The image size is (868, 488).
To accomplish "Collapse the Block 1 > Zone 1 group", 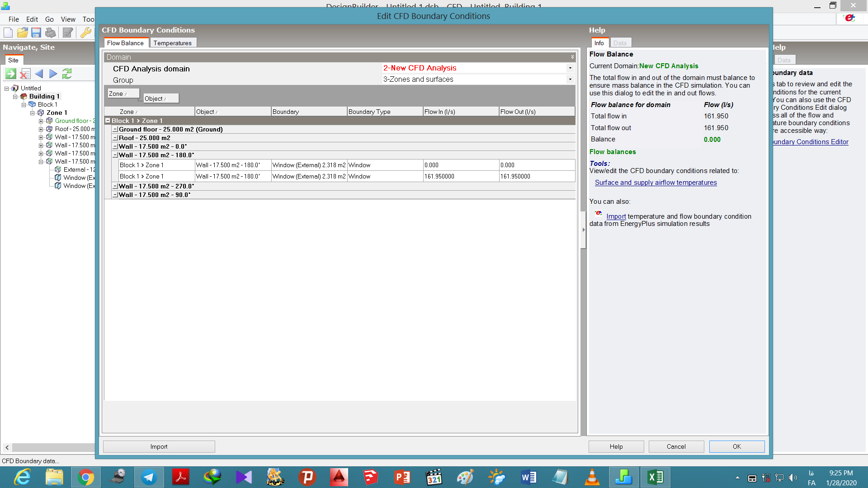I will pyautogui.click(x=108, y=121).
